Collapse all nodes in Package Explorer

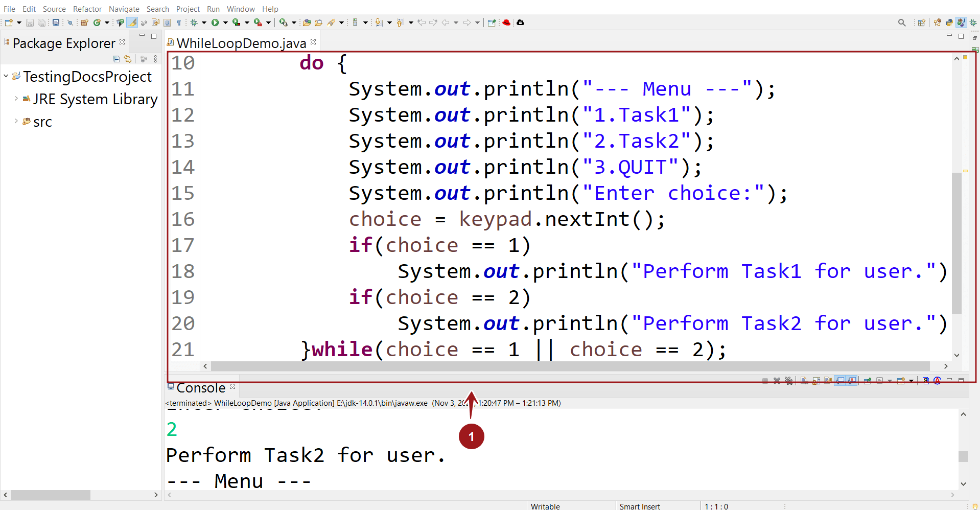tap(116, 59)
